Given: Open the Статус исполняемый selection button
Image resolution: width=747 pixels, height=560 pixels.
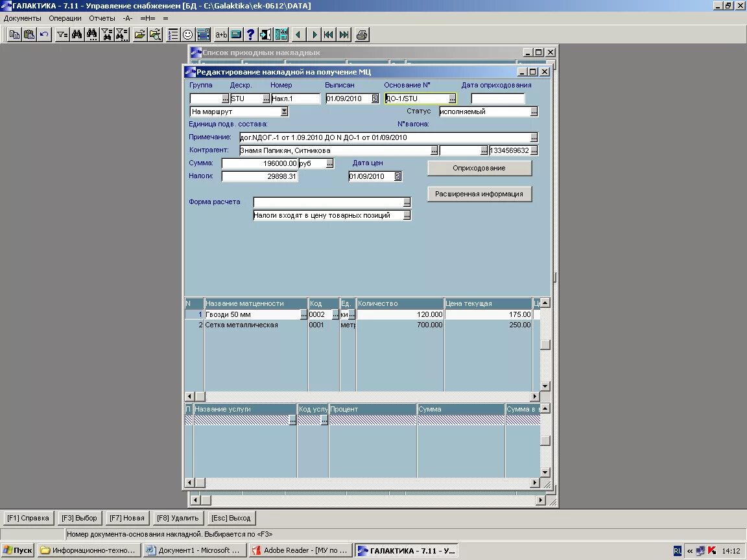Looking at the screenshot, I should [x=534, y=111].
